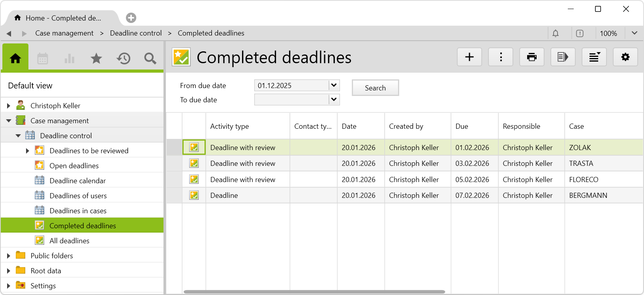The width and height of the screenshot is (644, 295).
Task: Click the magnifier search icon in sidebar
Action: [x=150, y=59]
